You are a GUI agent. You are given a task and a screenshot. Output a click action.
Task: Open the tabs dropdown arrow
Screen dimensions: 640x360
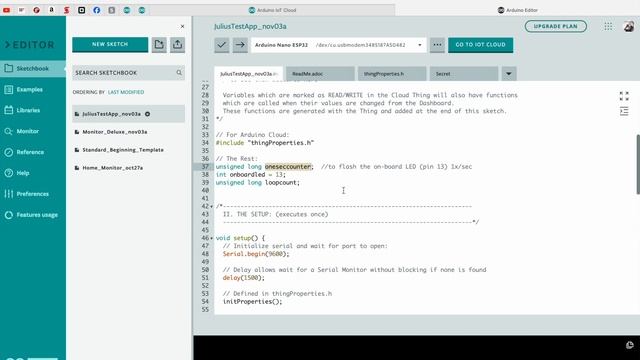pyautogui.click(x=509, y=74)
